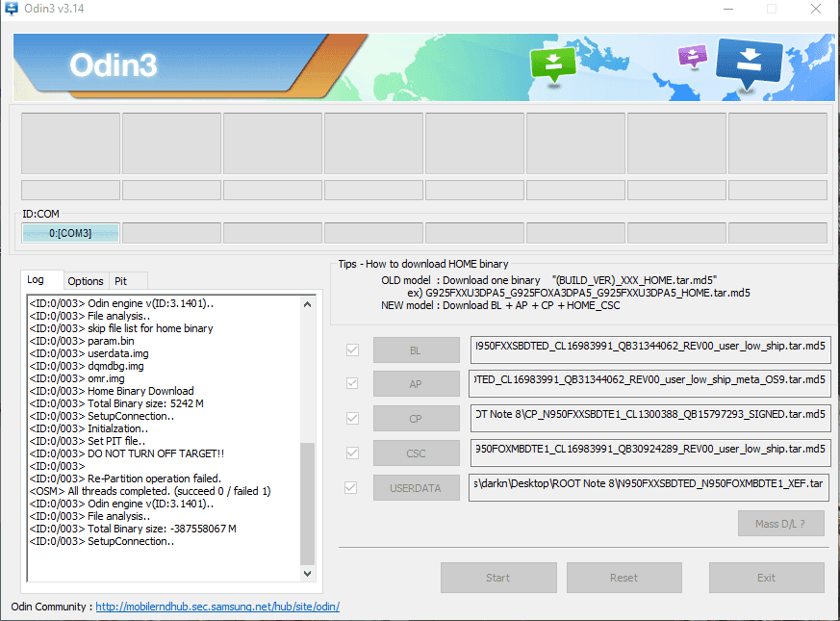The height and width of the screenshot is (621, 840).
Task: Minimize the Odin3 window
Action: pos(728,9)
